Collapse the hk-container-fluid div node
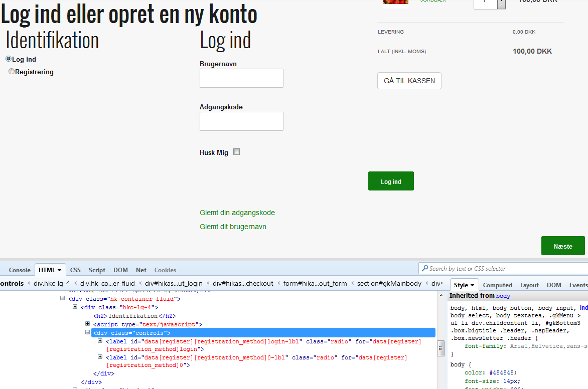Image resolution: width=588 pixels, height=389 pixels. (62, 298)
